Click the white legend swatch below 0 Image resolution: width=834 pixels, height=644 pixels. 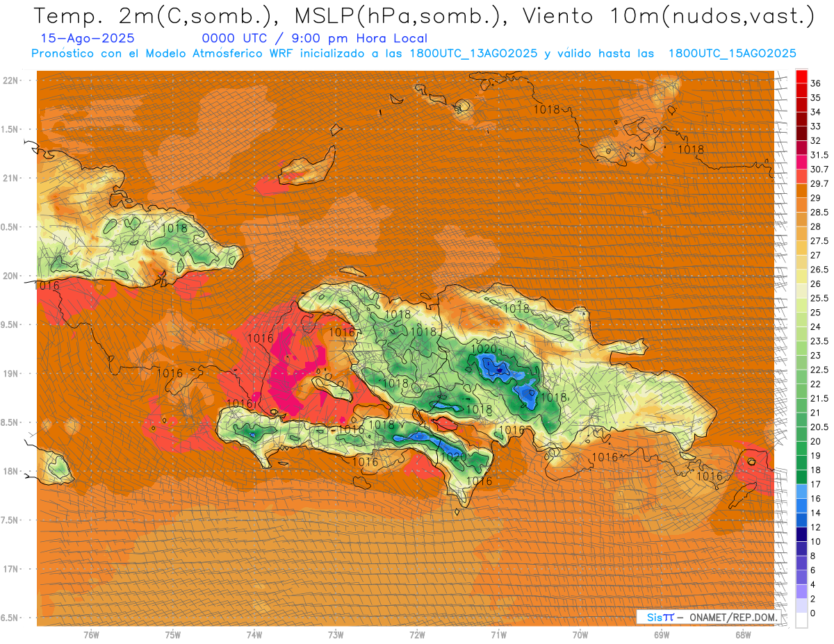[801, 620]
